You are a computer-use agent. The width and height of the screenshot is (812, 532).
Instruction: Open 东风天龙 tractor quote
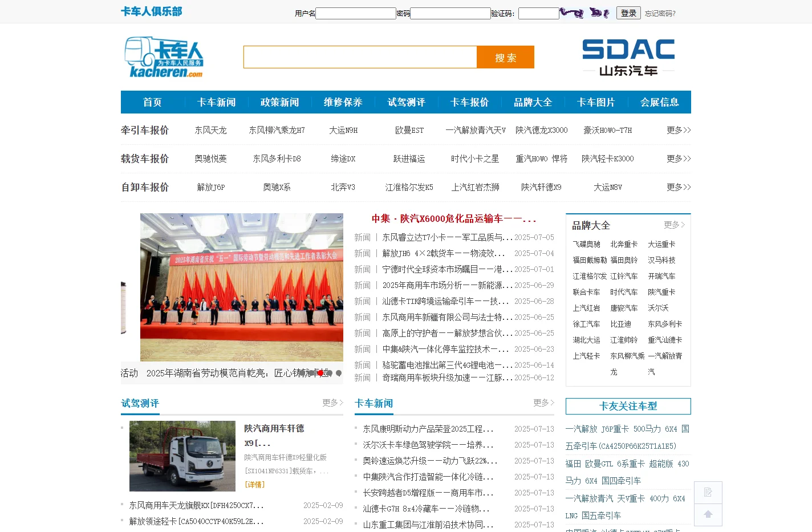click(211, 130)
